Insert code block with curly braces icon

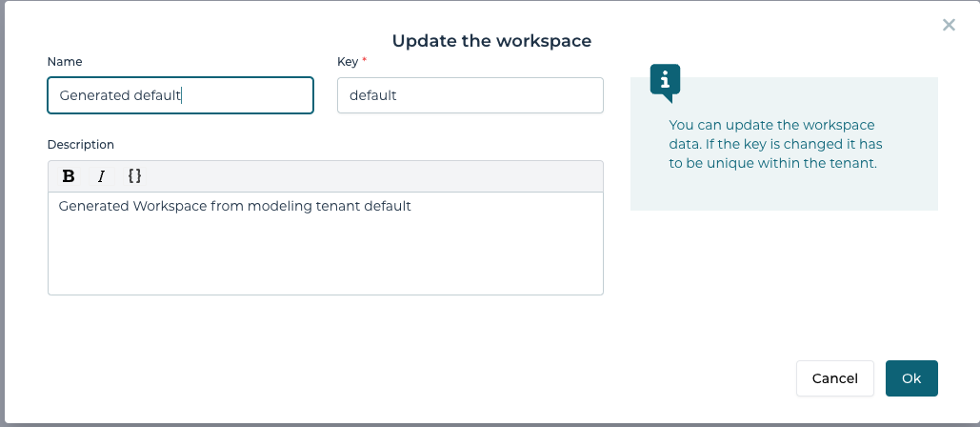(134, 176)
